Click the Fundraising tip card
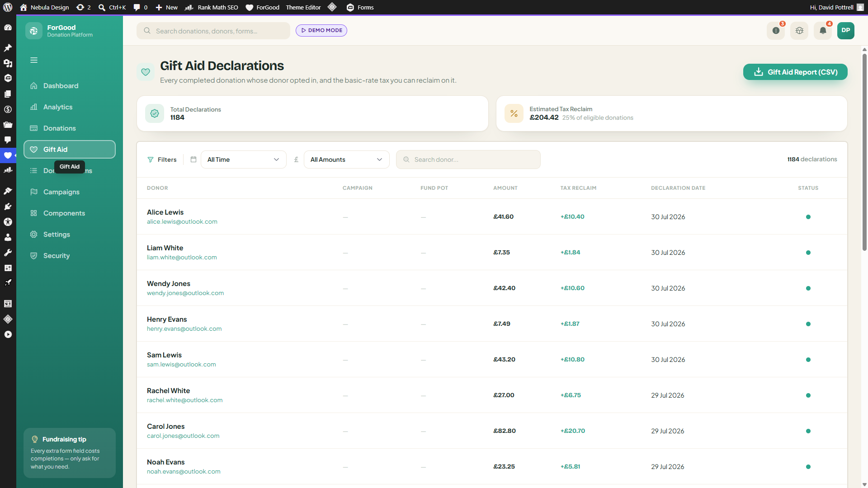868x488 pixels. 70,453
